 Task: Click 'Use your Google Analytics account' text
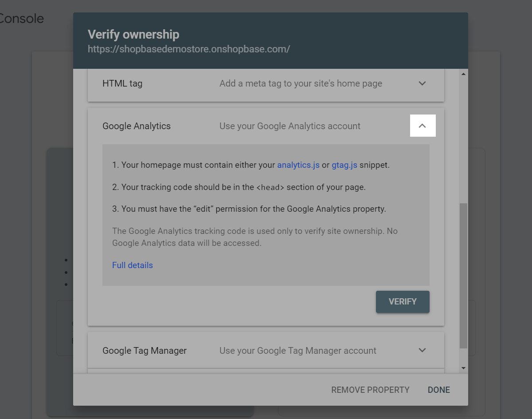click(290, 126)
